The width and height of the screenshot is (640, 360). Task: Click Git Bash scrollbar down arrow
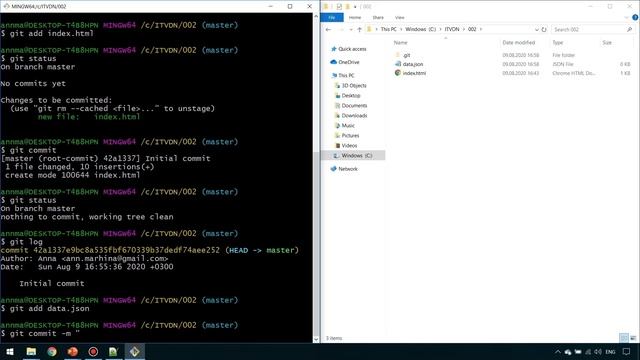tap(316, 339)
